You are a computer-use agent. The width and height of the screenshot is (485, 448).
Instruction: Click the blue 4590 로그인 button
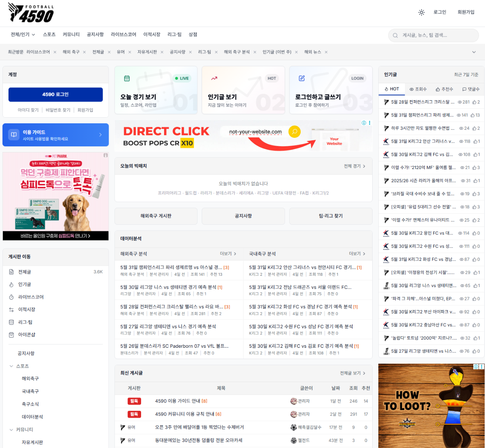[x=56, y=95]
